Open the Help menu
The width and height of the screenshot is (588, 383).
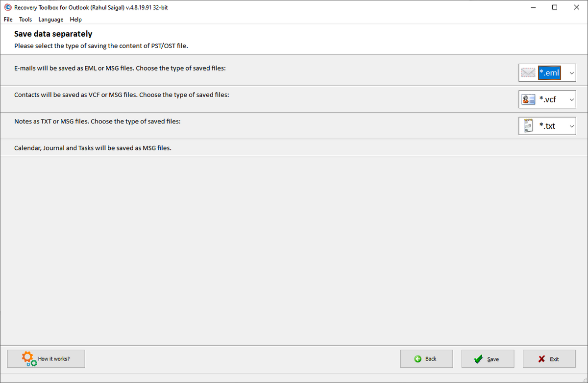(x=75, y=20)
